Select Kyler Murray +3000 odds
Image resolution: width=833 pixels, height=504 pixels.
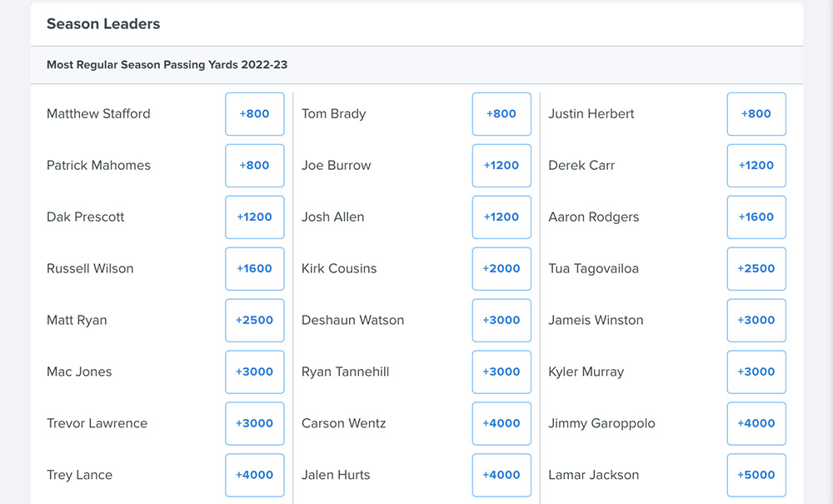[756, 372]
